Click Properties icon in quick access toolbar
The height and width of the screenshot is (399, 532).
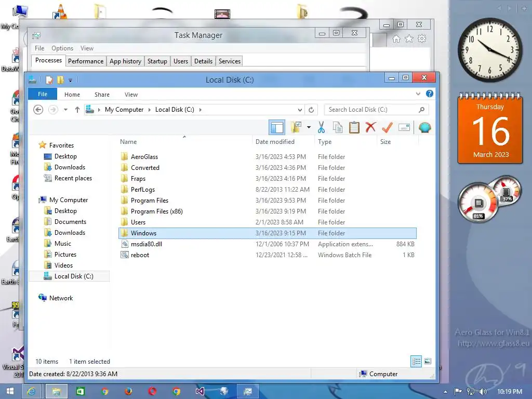(x=49, y=80)
